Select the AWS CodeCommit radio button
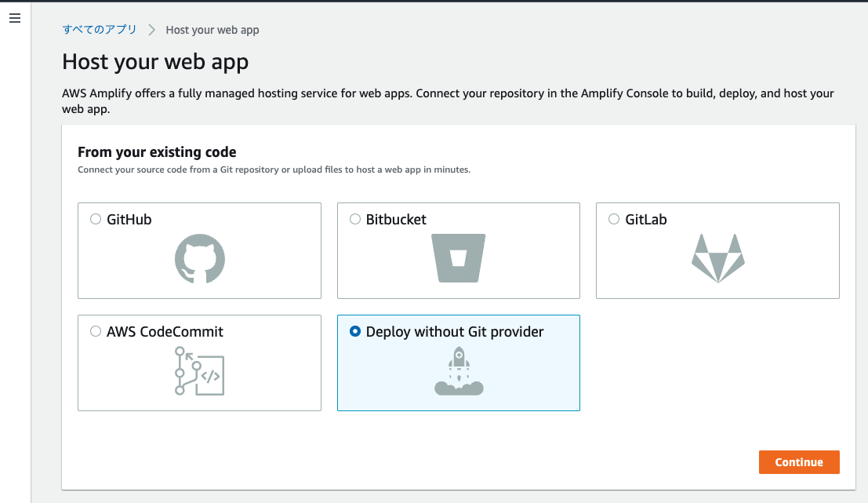 coord(96,331)
